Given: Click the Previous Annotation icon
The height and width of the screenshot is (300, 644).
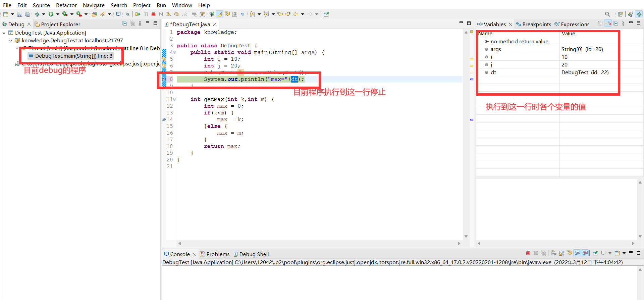Looking at the screenshot, I should tap(266, 14).
